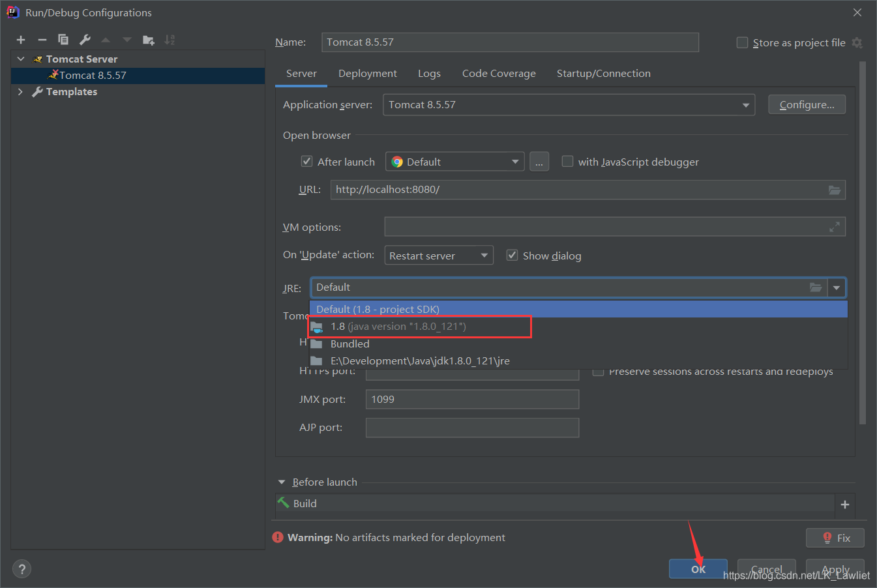
Task: Confirm with the OK button
Action: [698, 569]
